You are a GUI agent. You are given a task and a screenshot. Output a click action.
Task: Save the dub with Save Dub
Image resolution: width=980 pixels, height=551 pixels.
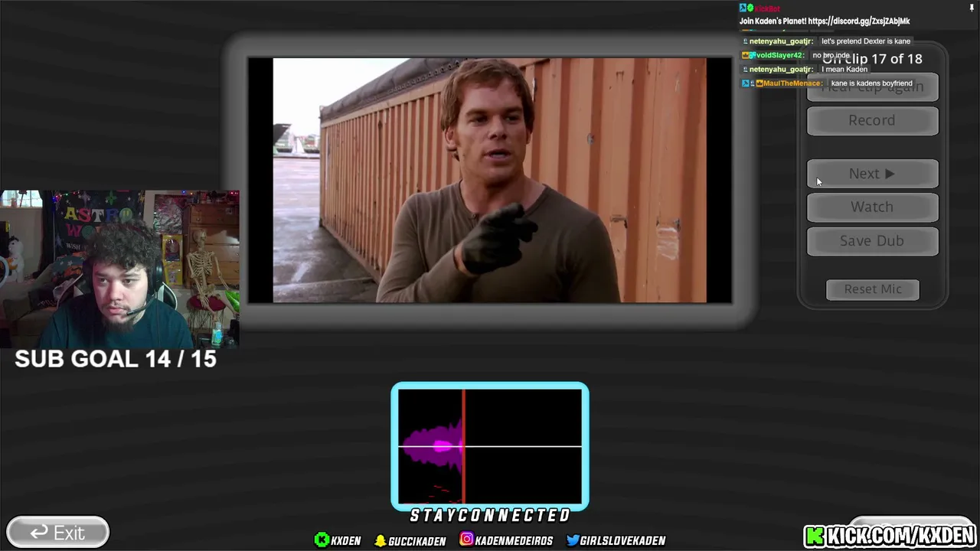pyautogui.click(x=872, y=241)
